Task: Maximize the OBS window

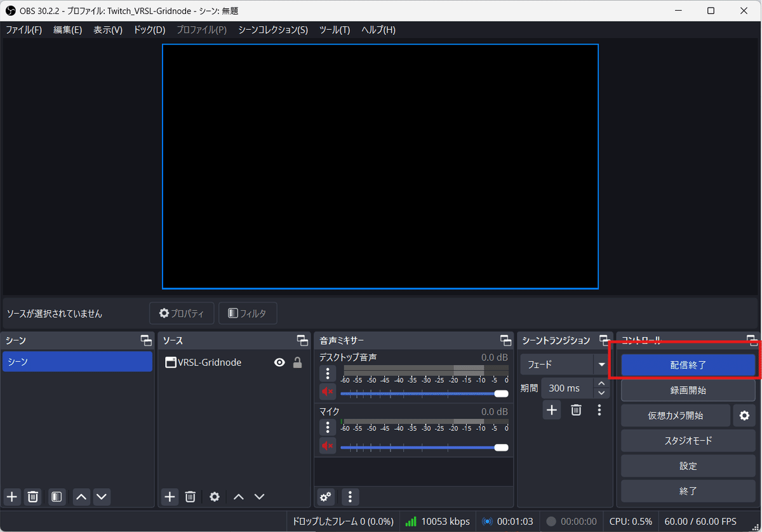Action: [x=711, y=11]
